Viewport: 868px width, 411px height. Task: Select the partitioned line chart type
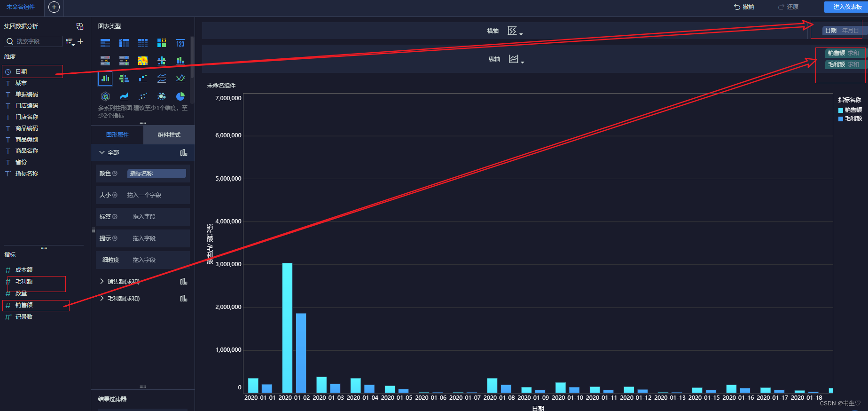tap(162, 79)
